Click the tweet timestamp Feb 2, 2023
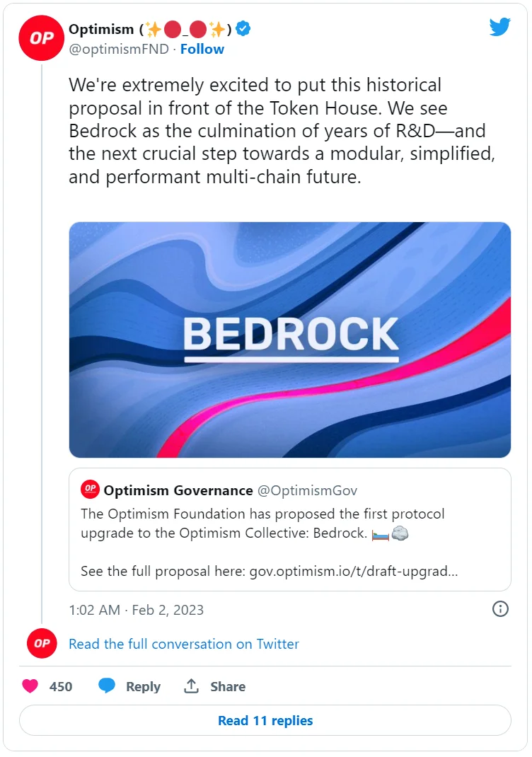This screenshot has height=757, width=532. [x=136, y=609]
